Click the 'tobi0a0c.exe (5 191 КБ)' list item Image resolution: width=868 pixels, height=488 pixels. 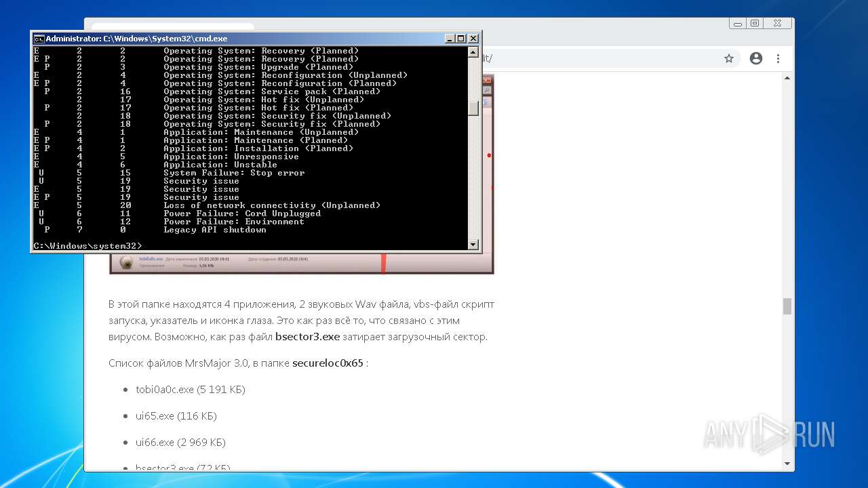tap(191, 390)
